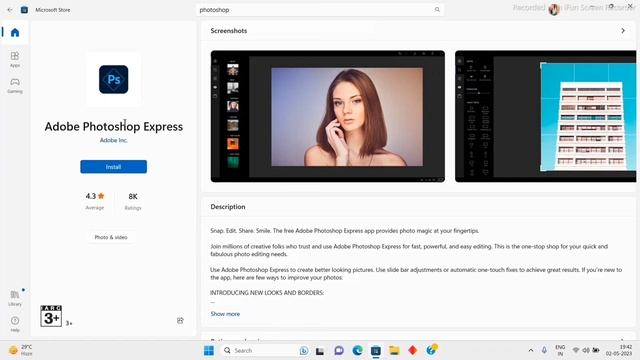Click the 8K ratings count
Viewport: 640px width, 360px height.
click(x=133, y=196)
